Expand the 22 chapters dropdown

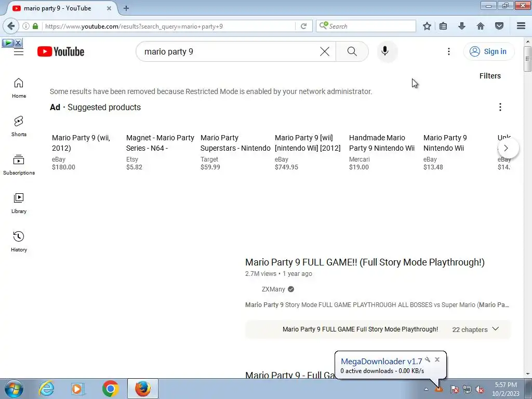pos(475,329)
